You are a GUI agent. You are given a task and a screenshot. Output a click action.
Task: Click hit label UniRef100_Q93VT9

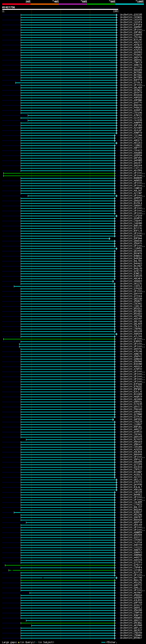tap(131, 93)
